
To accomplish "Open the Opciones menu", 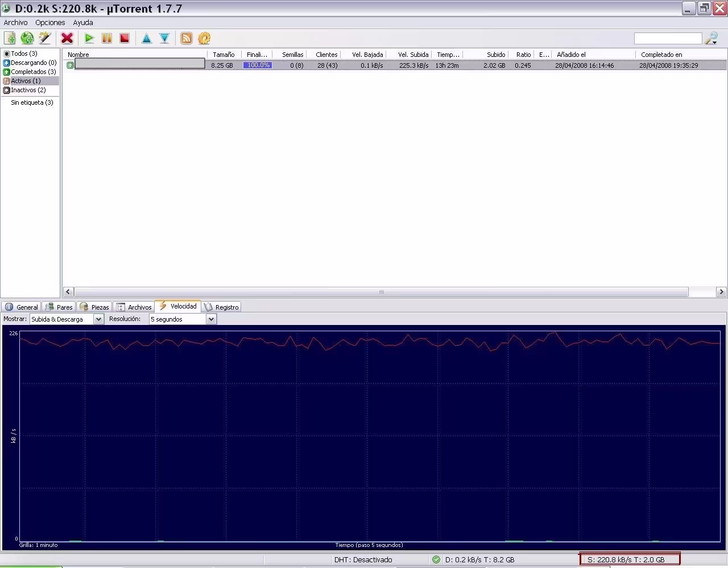I will [50, 22].
